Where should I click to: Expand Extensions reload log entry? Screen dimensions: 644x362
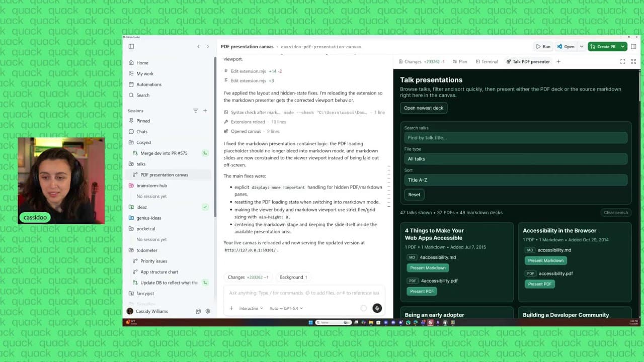tap(255, 122)
